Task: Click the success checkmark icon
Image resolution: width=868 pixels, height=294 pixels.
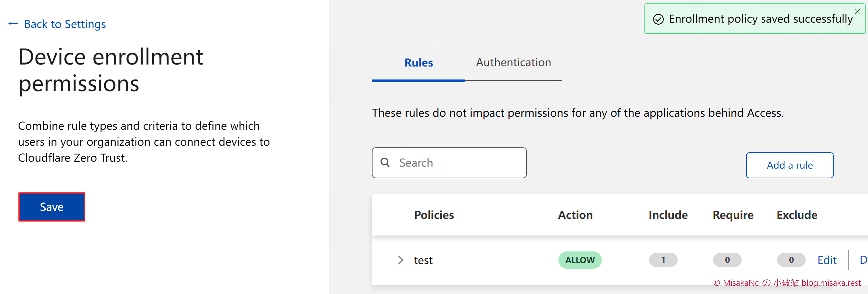Action: [658, 20]
